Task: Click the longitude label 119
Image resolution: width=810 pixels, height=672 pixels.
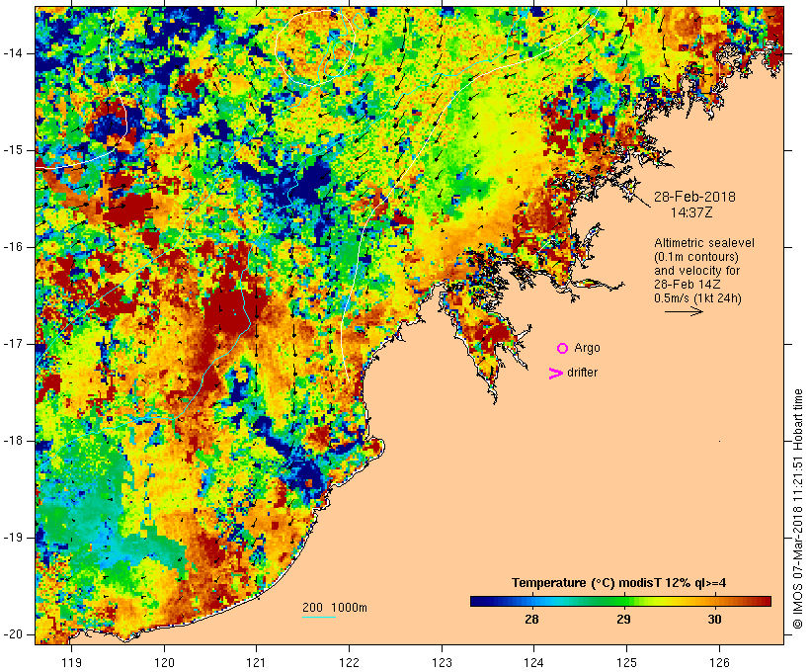Action: [71, 662]
